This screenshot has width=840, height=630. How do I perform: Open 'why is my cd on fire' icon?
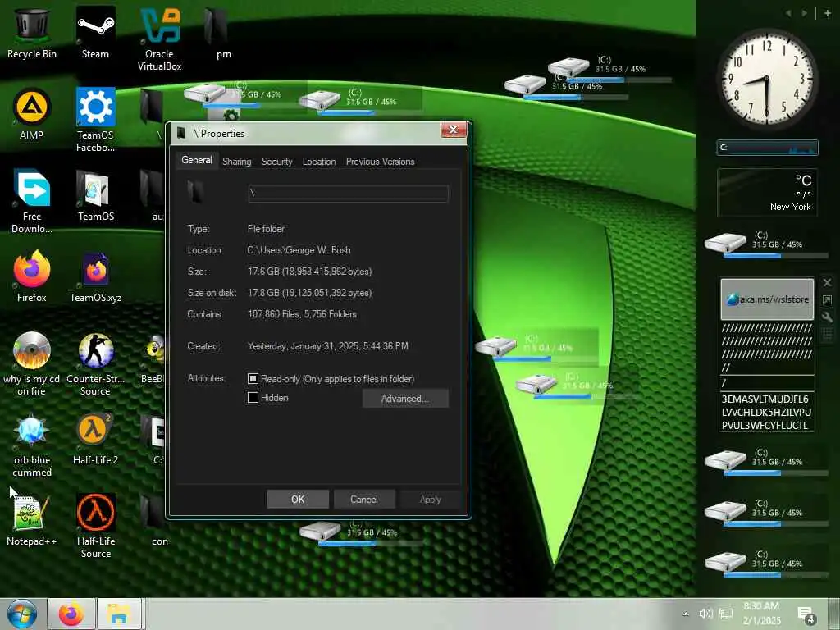(32, 363)
